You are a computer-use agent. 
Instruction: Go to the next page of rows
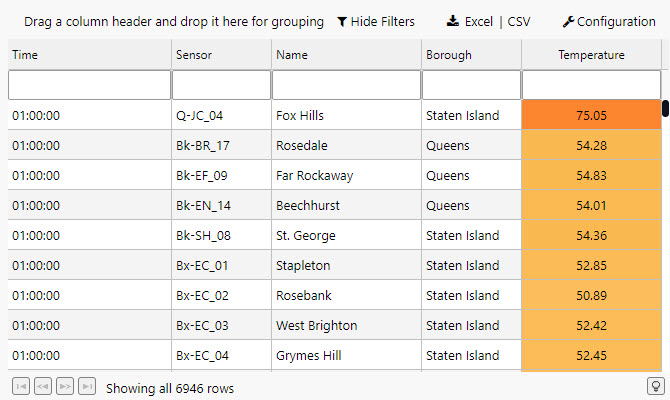tap(65, 386)
